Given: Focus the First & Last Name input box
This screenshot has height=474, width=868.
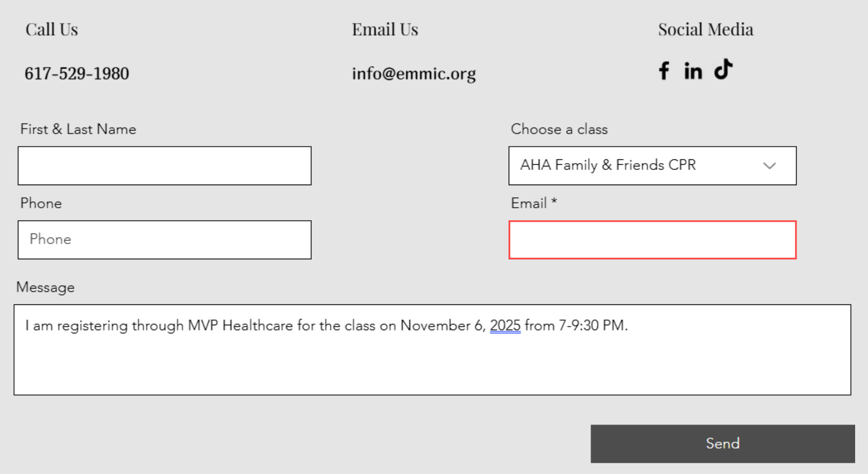Looking at the screenshot, I should [165, 166].
